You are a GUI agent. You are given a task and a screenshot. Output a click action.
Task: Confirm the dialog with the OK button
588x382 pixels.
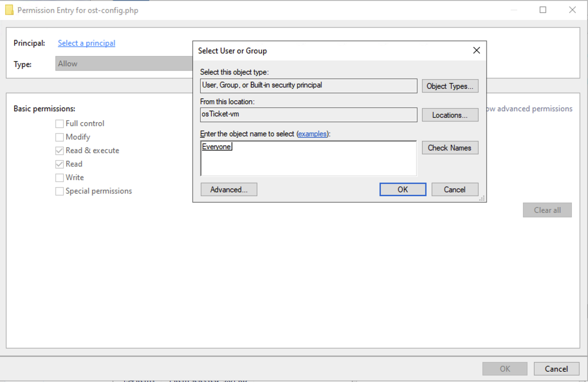click(x=402, y=189)
